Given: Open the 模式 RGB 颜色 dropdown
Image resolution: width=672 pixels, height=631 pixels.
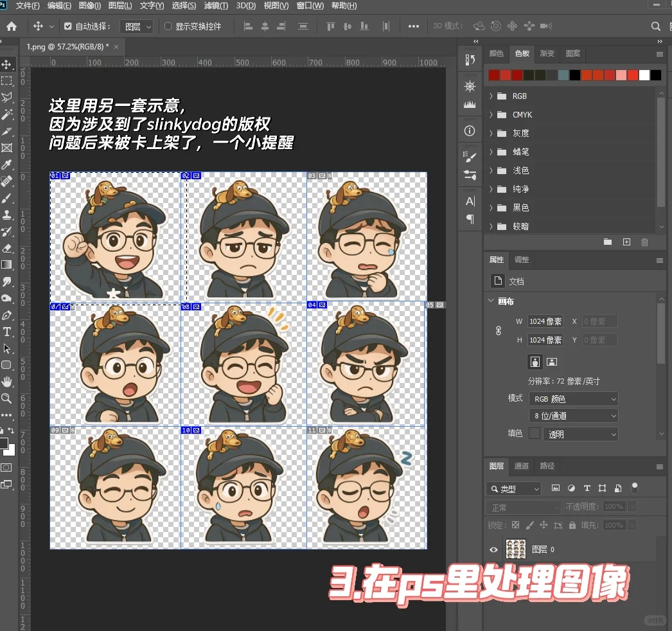Looking at the screenshot, I should (x=573, y=398).
